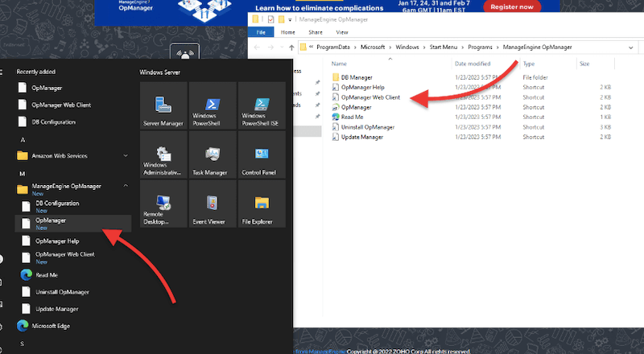Screen dimensions: 644x354
Task: Click Windows in the address breadcrumb
Action: [407, 47]
